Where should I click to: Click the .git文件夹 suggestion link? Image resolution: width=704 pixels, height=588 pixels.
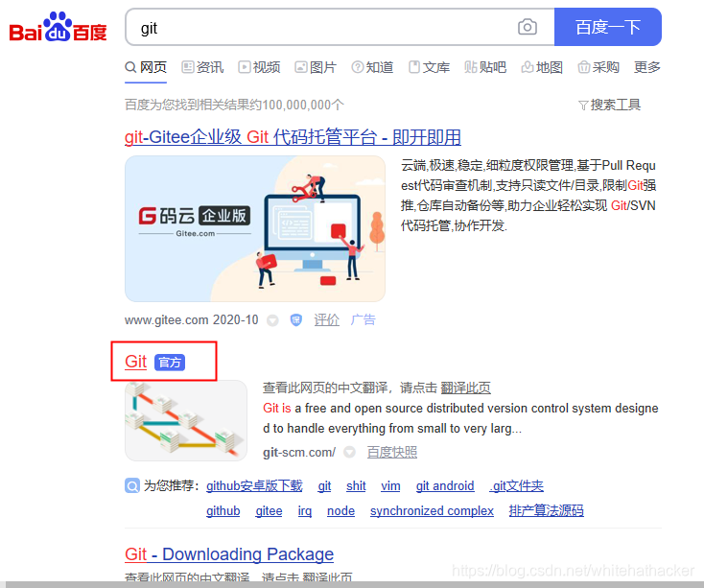click(x=516, y=485)
